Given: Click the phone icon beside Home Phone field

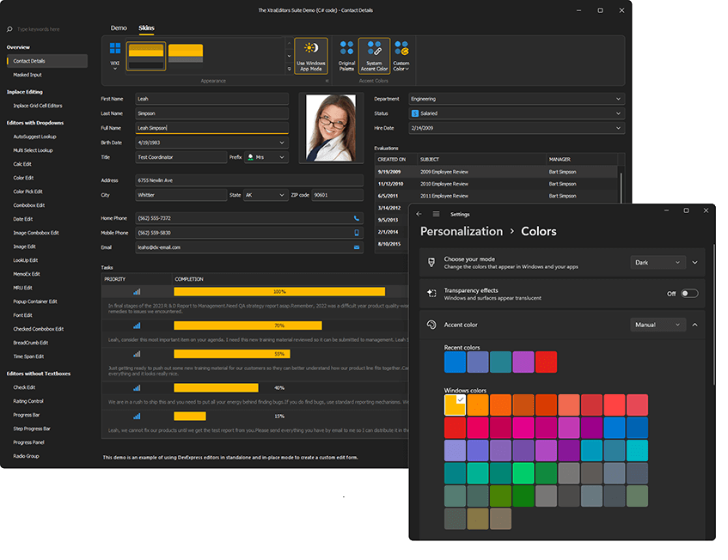Looking at the screenshot, I should [x=355, y=218].
